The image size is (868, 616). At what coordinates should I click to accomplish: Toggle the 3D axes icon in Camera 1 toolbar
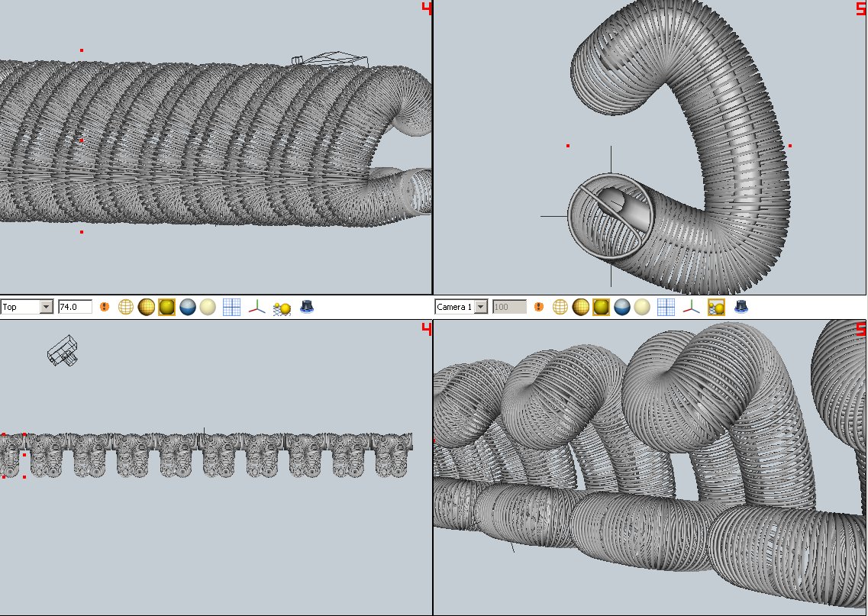point(691,307)
